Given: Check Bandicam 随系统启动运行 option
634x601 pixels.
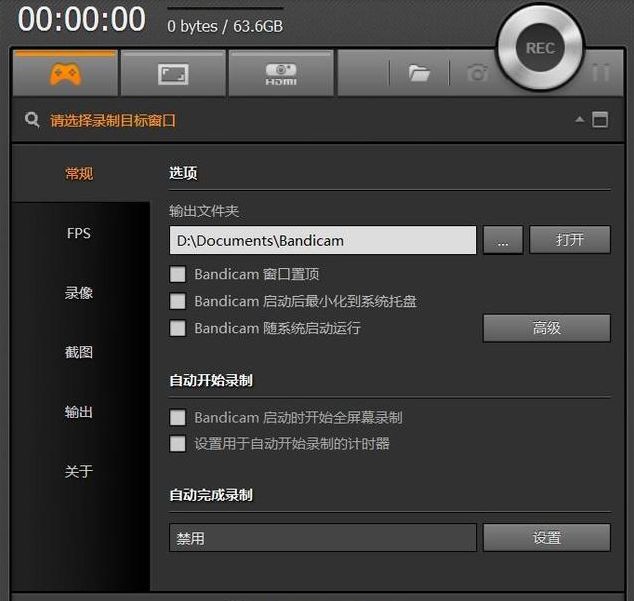Looking at the screenshot, I should click(178, 328).
